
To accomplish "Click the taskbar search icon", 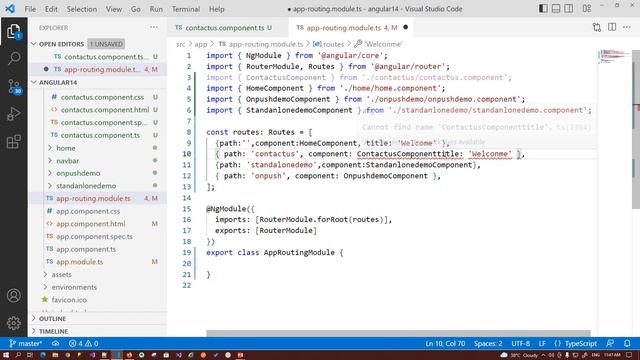I will click(x=18, y=355).
